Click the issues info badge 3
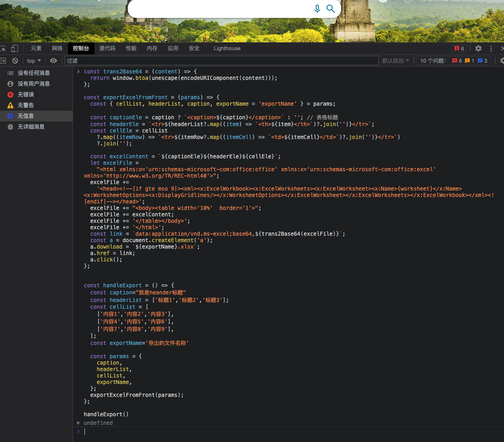Image resolution: width=504 pixels, height=442 pixels. (x=483, y=61)
